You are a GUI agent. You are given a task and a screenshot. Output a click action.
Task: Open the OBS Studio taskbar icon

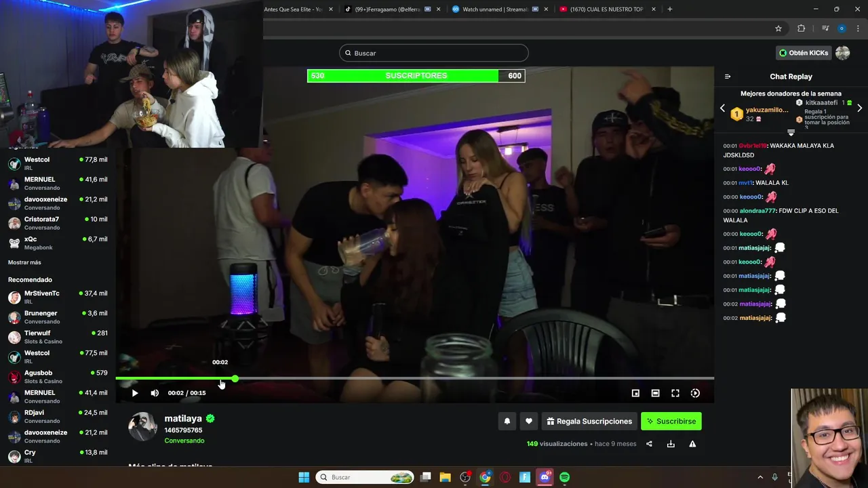pyautogui.click(x=465, y=477)
